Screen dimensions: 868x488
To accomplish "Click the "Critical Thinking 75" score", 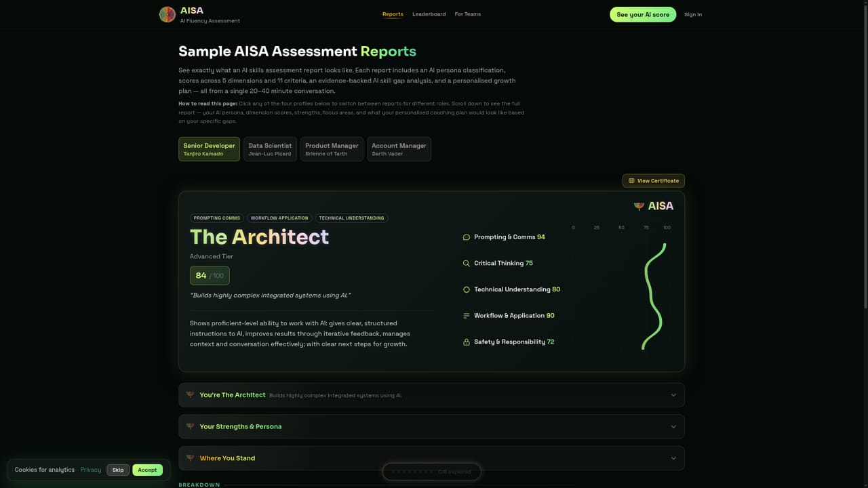I will (x=503, y=264).
